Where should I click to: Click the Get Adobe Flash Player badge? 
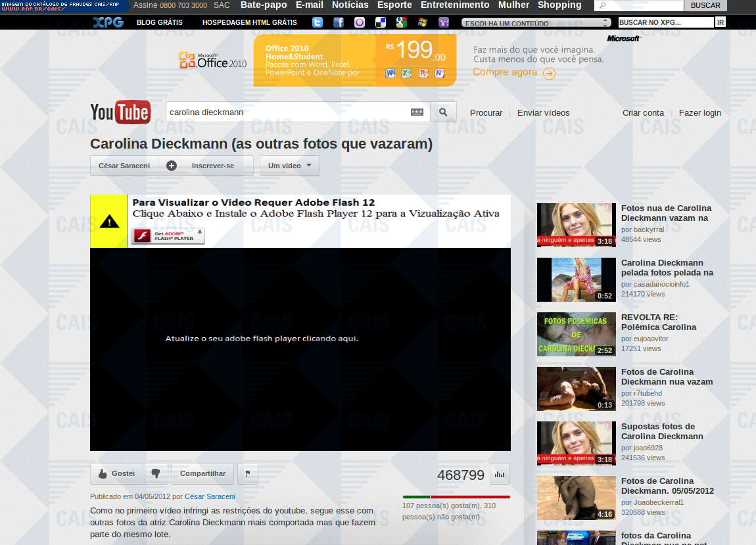tap(168, 236)
